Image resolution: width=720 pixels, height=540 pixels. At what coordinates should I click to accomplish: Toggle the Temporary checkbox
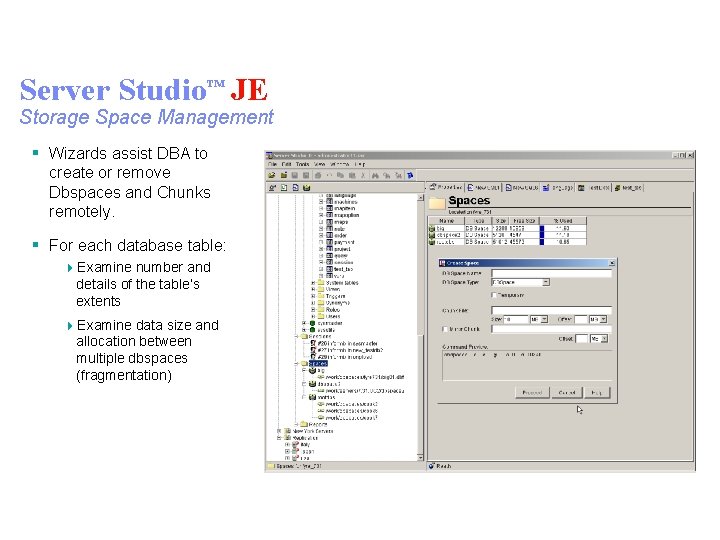point(494,295)
